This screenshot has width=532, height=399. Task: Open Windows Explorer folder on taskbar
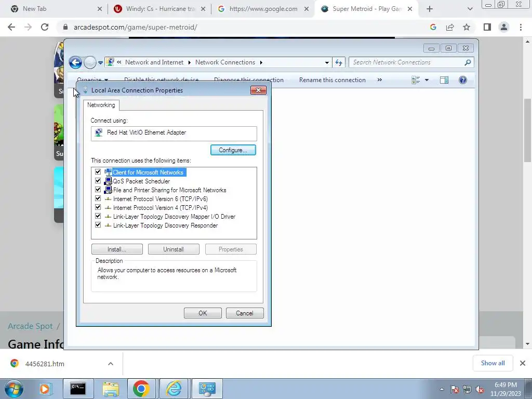[111, 389]
